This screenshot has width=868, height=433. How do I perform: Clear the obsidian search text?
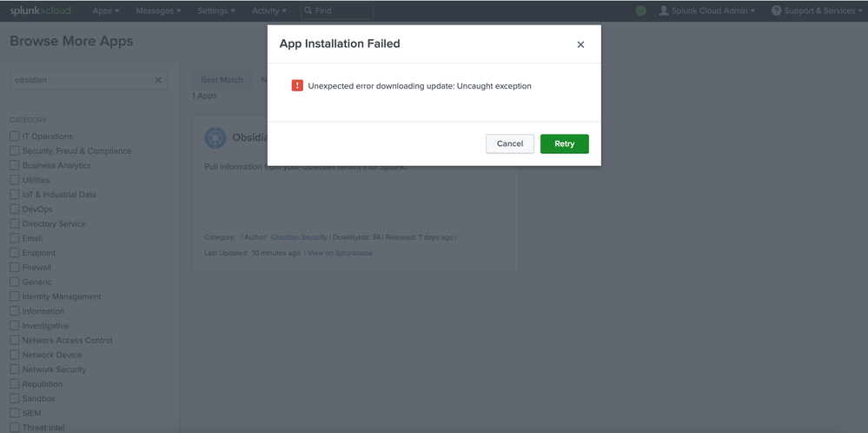coord(158,80)
